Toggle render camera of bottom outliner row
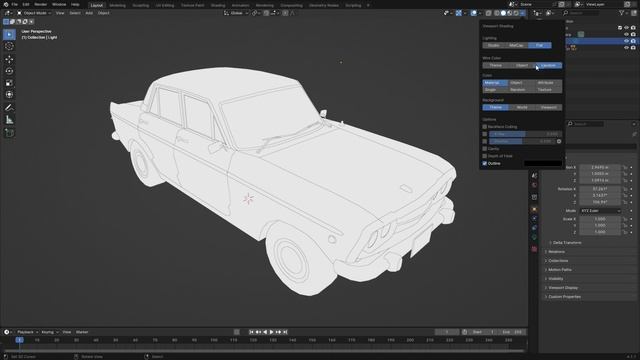Screen dimensions: 640x360 click(633, 47)
